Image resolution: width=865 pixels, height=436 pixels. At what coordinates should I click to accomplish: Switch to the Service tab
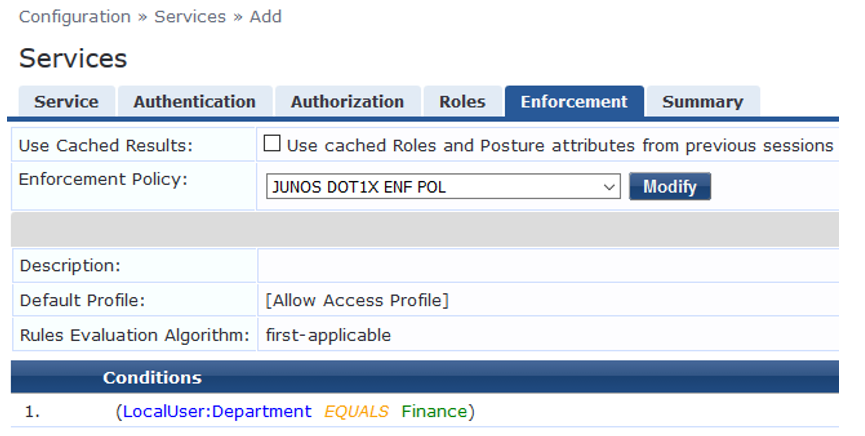[66, 102]
